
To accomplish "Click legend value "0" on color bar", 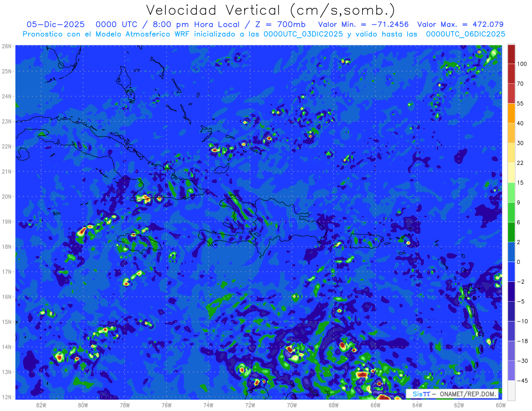I will (x=519, y=261).
